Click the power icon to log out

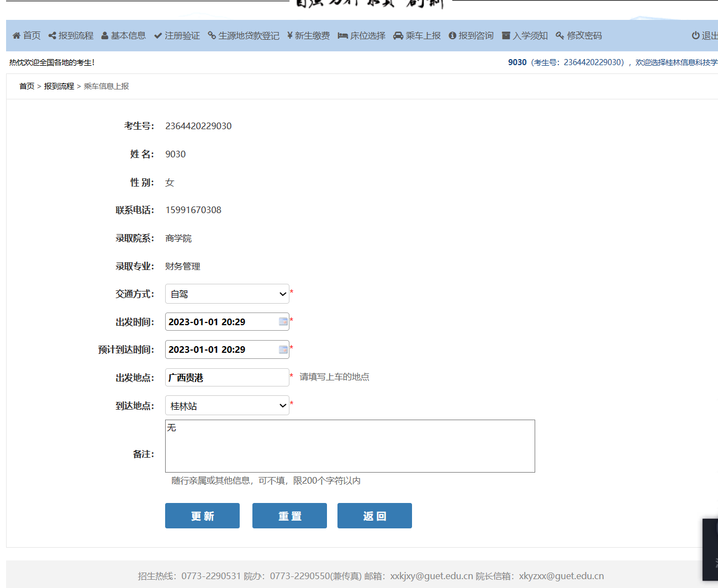tap(695, 36)
